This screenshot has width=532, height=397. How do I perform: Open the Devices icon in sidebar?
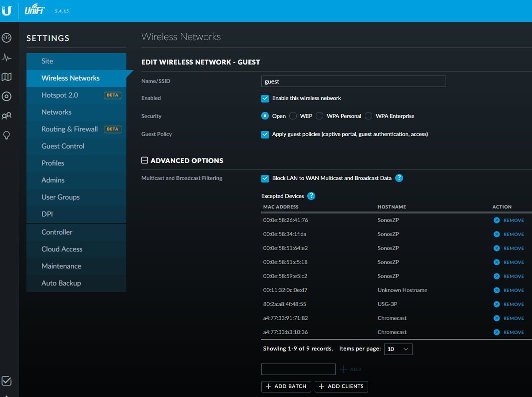tap(6, 96)
